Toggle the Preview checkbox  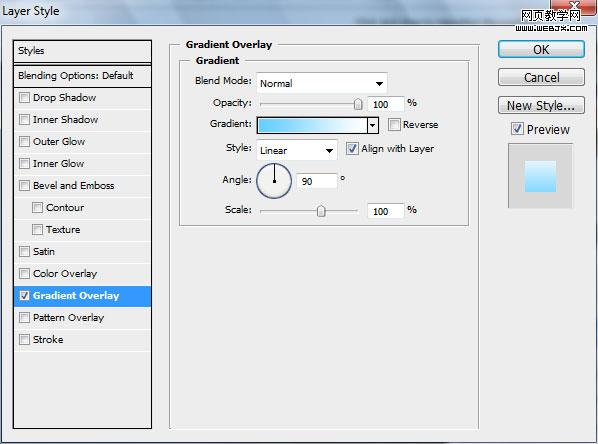coord(517,129)
